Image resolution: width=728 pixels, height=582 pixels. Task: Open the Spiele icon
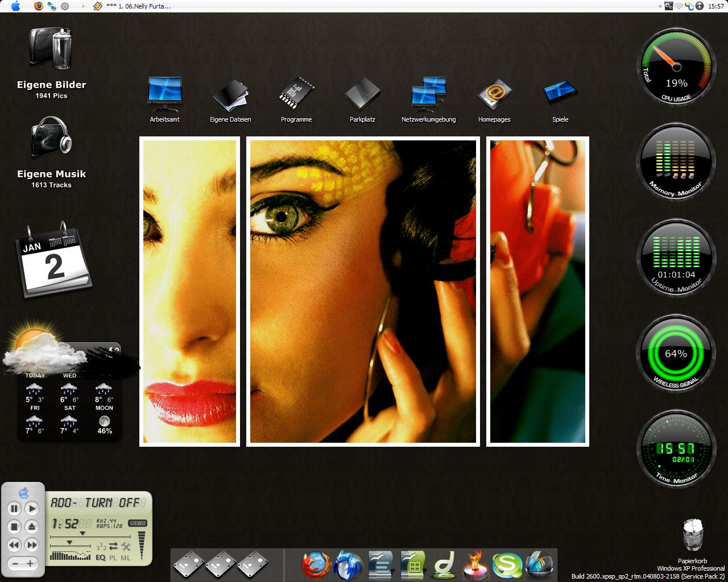560,93
